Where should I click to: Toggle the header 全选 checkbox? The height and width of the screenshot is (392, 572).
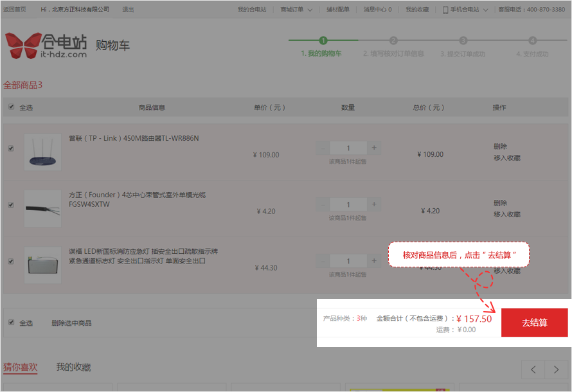(11, 107)
